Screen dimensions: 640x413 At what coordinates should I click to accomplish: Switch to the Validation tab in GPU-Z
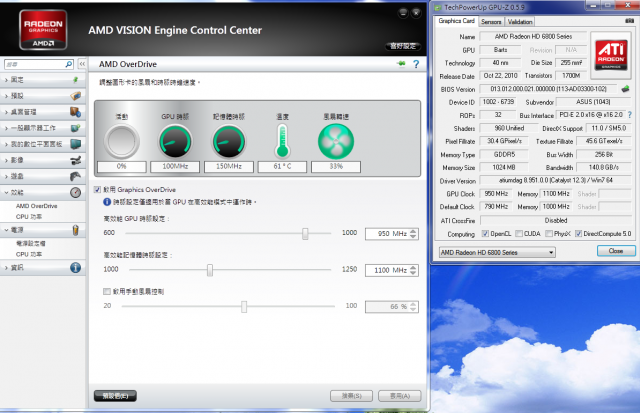click(520, 22)
